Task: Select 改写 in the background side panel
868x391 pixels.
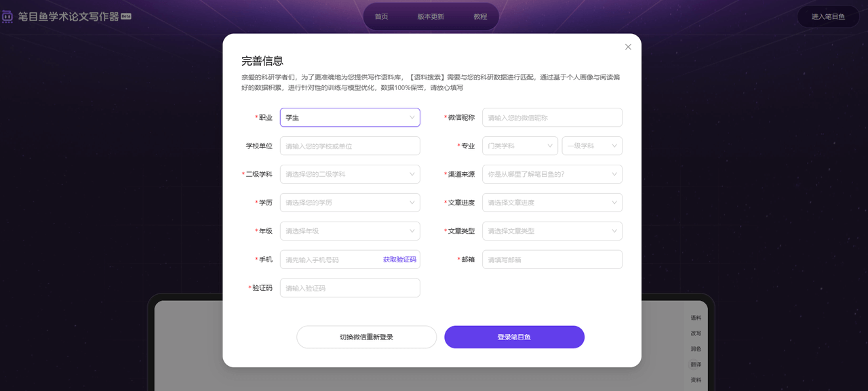Action: [x=696, y=333]
